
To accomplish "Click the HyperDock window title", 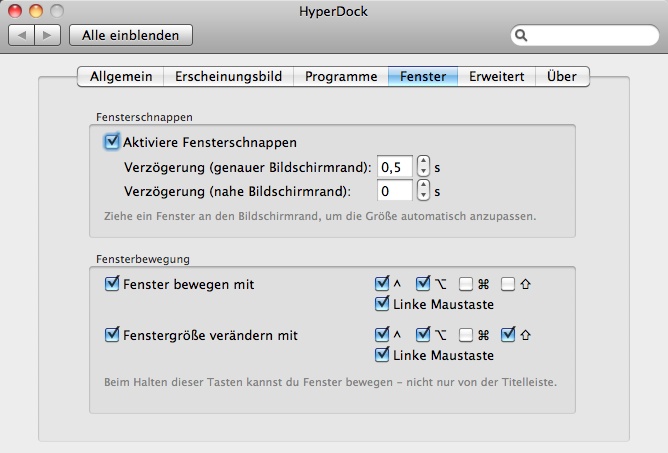I will click(x=333, y=12).
